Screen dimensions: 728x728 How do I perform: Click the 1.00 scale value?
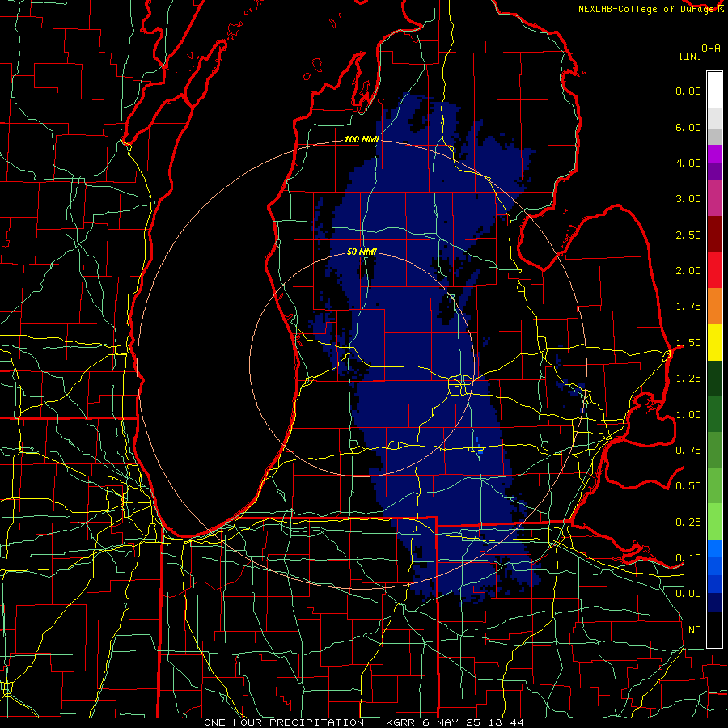688,415
